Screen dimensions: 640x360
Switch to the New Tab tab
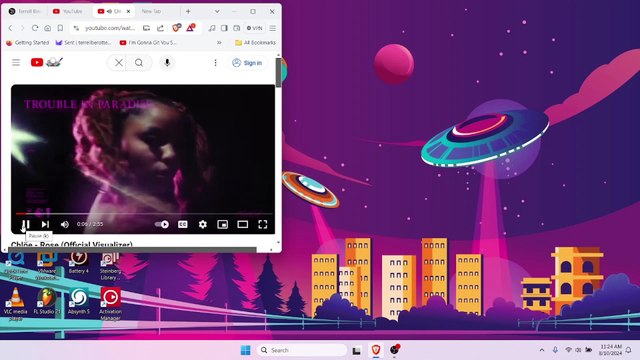pyautogui.click(x=151, y=11)
